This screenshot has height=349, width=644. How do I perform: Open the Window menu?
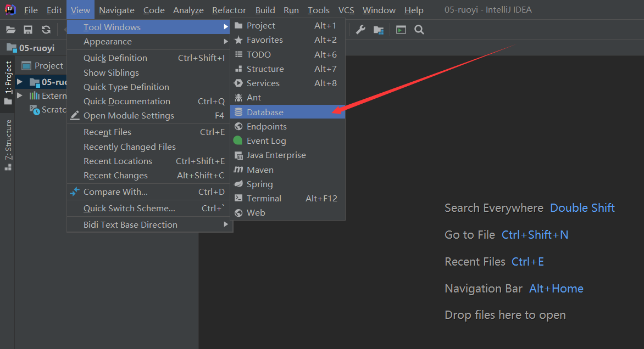pos(379,10)
